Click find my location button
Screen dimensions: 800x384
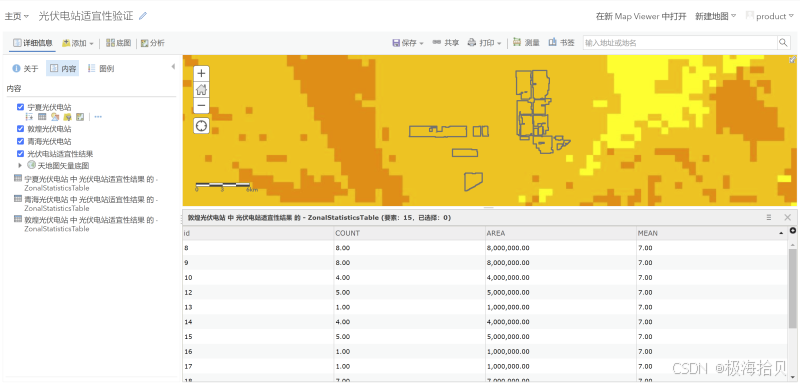pos(202,125)
